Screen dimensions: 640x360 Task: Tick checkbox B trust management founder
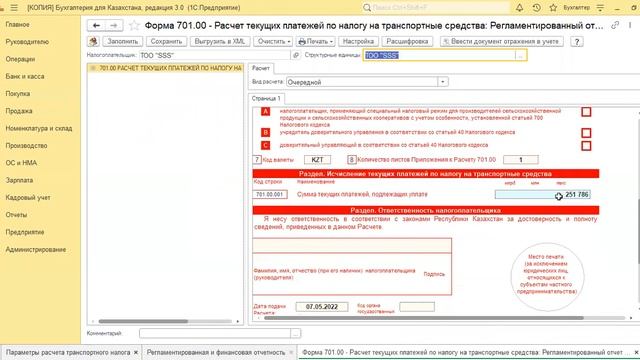[x=586, y=133]
